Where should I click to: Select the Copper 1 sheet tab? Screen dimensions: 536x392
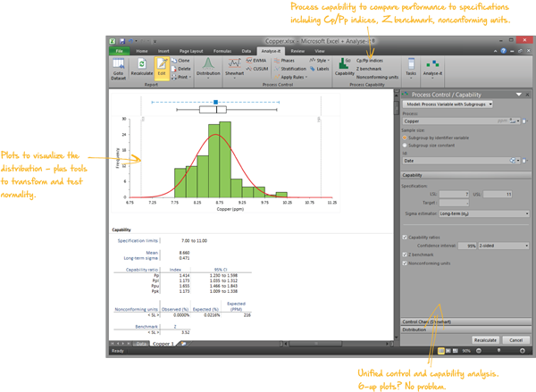[163, 344]
